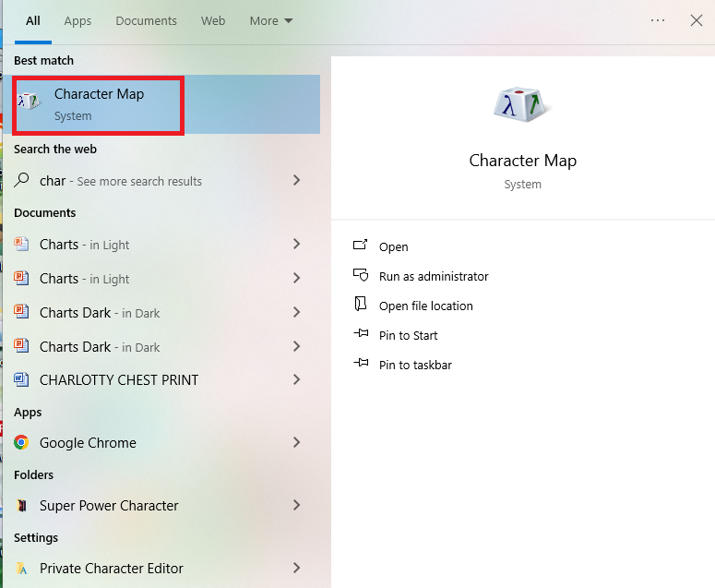Expand char web search results arrow

pyautogui.click(x=296, y=180)
